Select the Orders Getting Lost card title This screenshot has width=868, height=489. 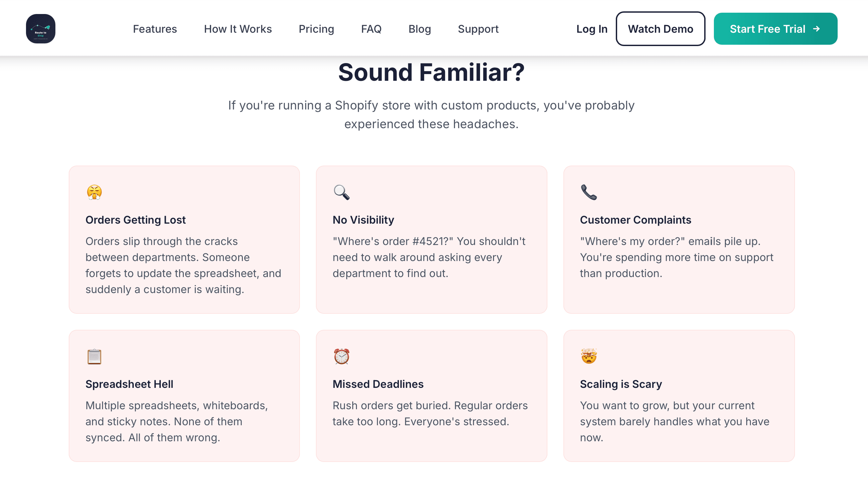(135, 220)
